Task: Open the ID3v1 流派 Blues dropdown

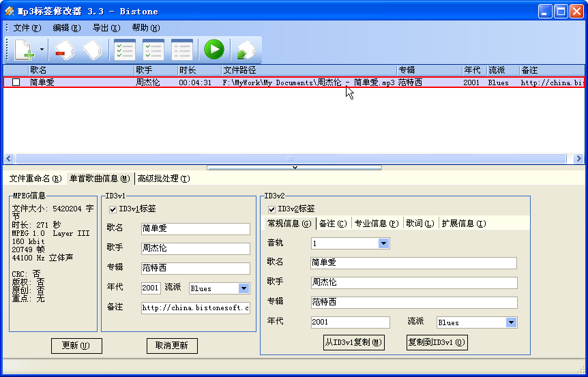Action: pos(244,288)
